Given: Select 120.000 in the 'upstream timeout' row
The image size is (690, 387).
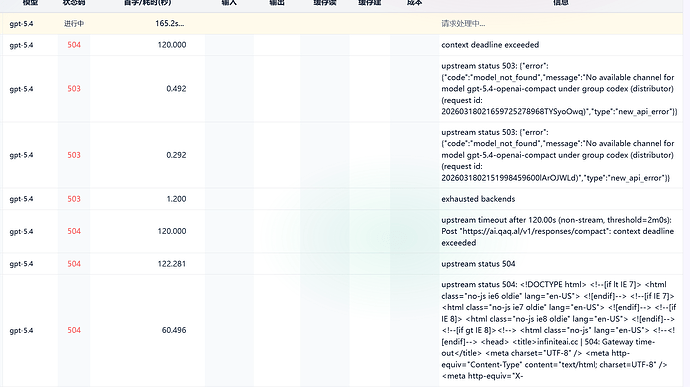Looking at the screenshot, I should pos(172,231).
